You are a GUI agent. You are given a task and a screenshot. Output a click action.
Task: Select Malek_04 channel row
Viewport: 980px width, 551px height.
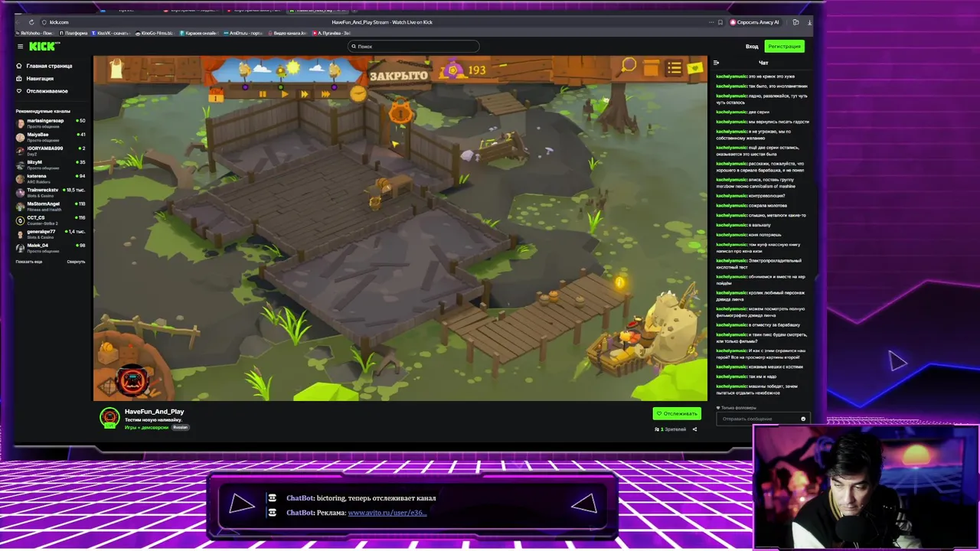51,247
